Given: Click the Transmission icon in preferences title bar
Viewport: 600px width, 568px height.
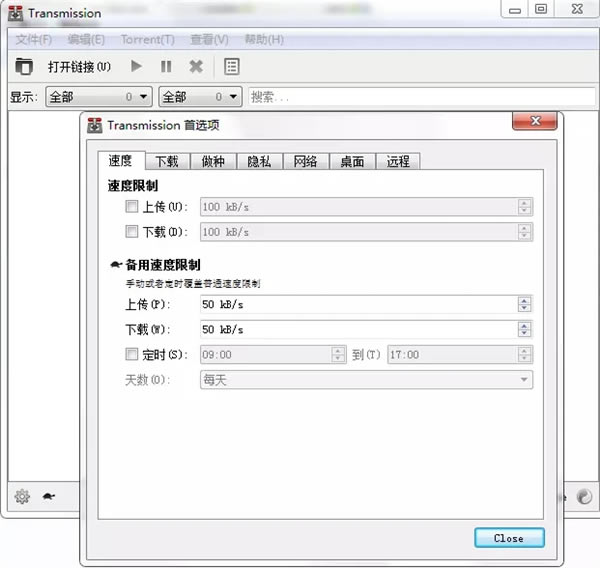Looking at the screenshot, I should [x=95, y=125].
